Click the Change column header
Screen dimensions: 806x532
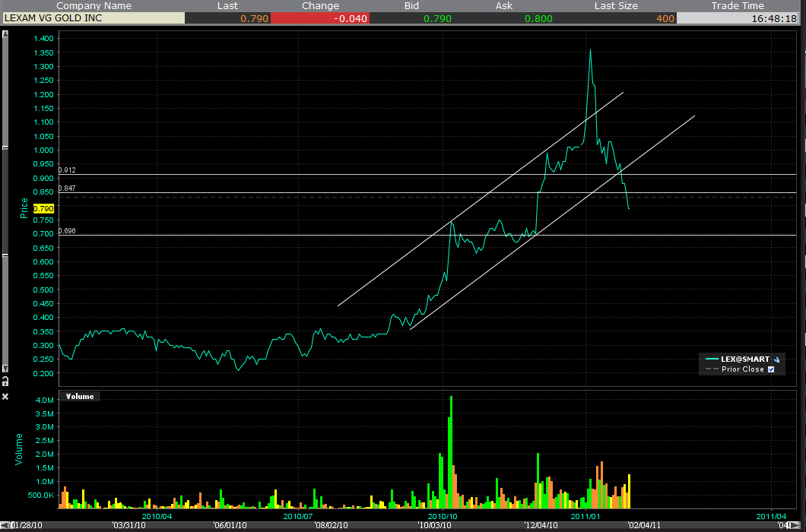(x=320, y=5)
